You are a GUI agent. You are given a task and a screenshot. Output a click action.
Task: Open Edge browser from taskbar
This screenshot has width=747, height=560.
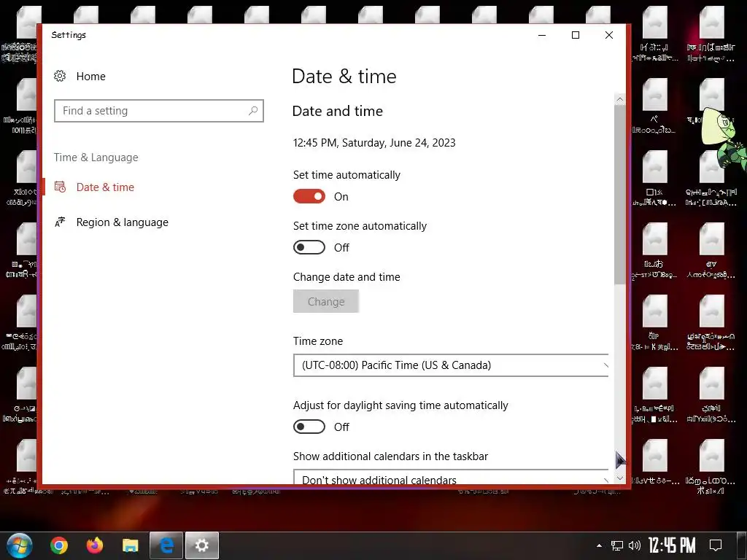(166, 545)
